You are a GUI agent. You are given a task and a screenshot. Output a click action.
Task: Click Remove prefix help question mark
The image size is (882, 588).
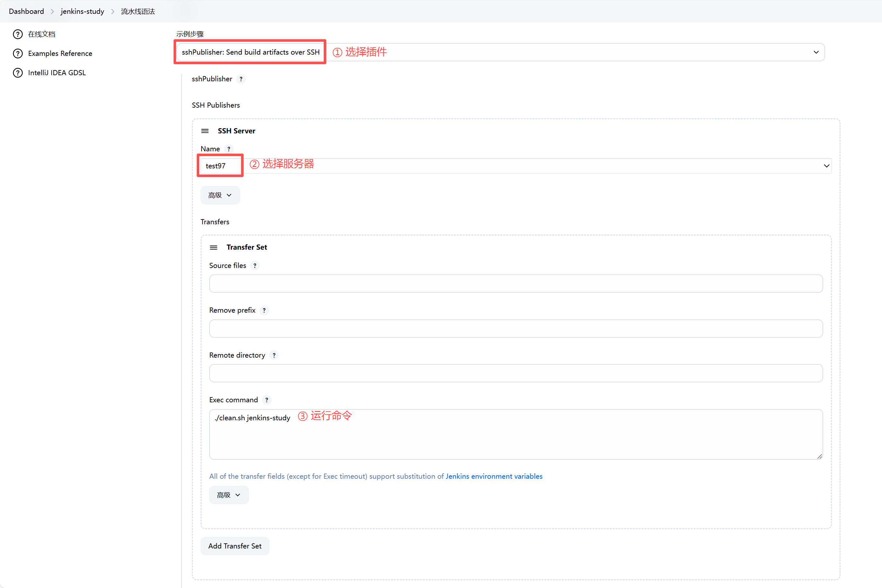point(264,310)
